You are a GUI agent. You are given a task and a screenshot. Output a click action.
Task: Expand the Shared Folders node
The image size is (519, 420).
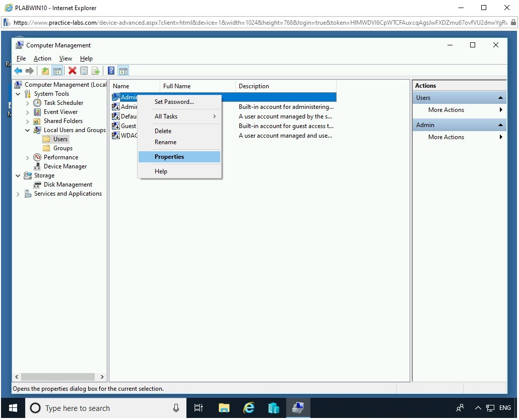tap(28, 121)
